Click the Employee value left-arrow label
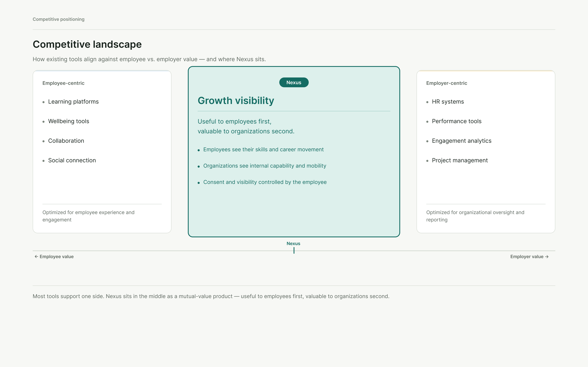The width and height of the screenshot is (588, 367). point(54,256)
